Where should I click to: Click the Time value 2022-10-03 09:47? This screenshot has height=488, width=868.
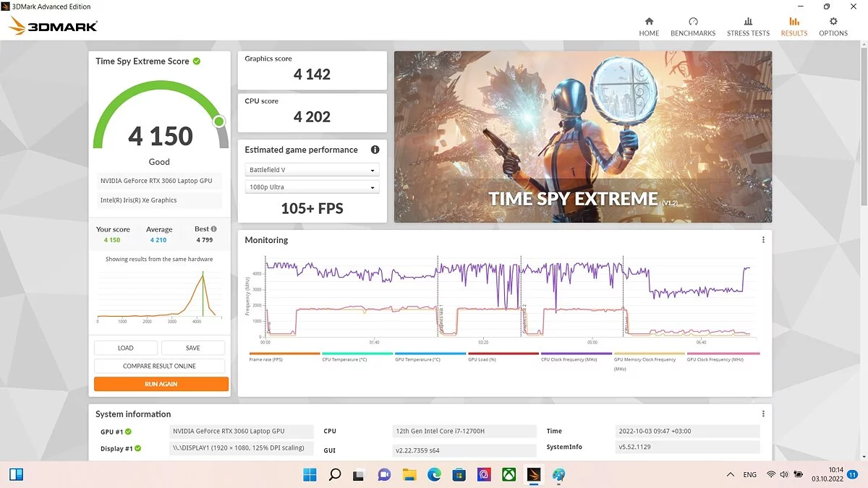point(687,432)
